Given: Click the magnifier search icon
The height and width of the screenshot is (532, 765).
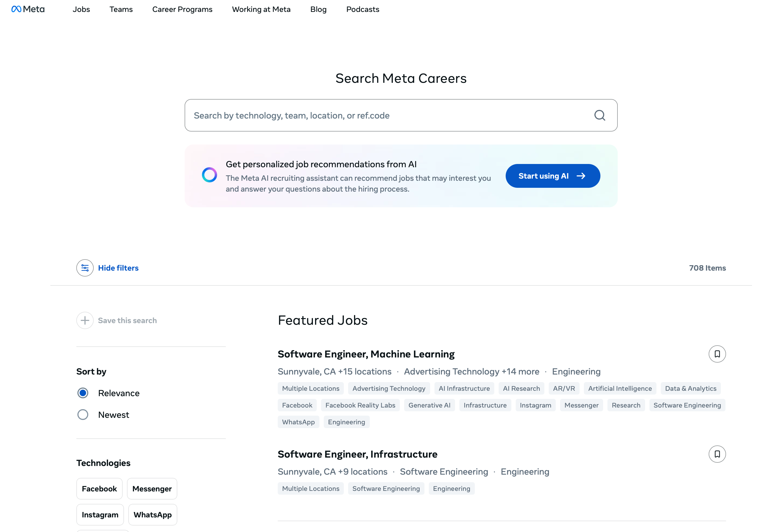Looking at the screenshot, I should tap(600, 115).
